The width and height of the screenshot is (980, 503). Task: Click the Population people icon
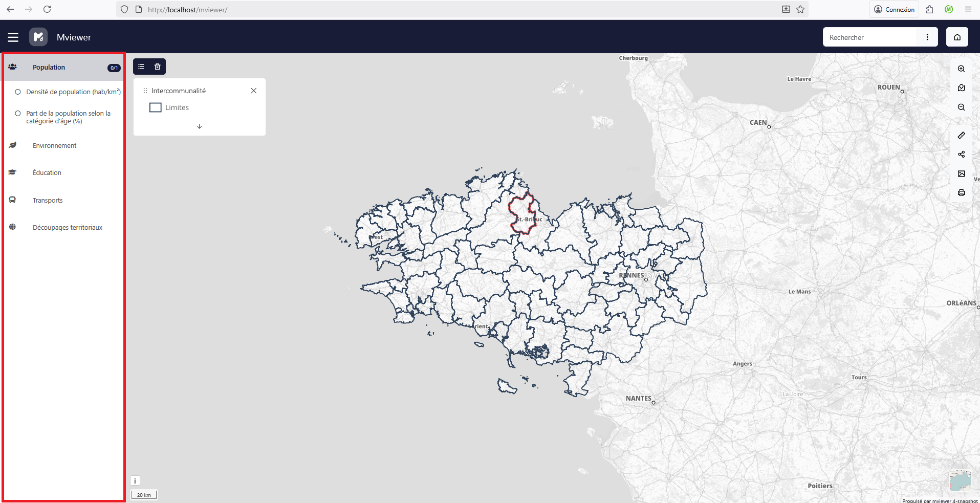[13, 67]
